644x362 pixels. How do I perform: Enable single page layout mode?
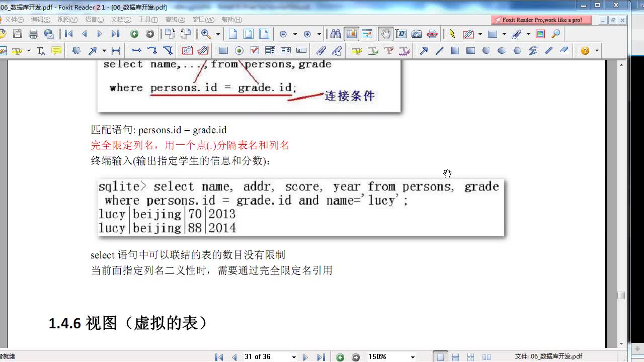(440, 357)
